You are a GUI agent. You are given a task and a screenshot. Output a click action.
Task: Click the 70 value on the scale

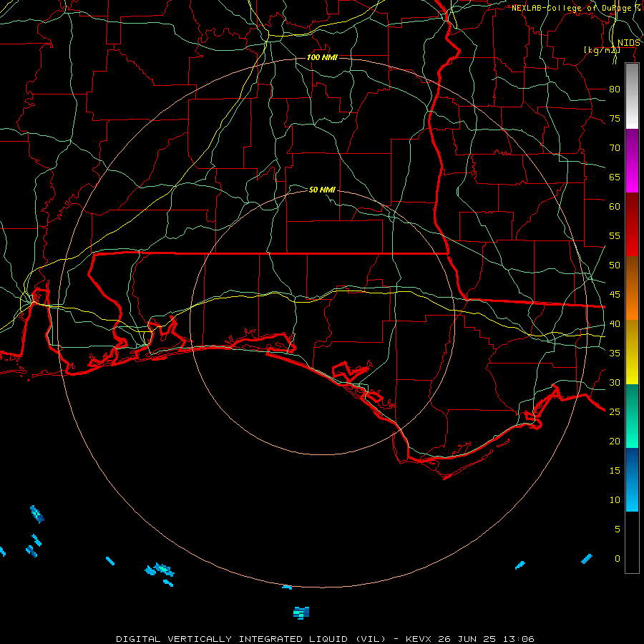[615, 148]
